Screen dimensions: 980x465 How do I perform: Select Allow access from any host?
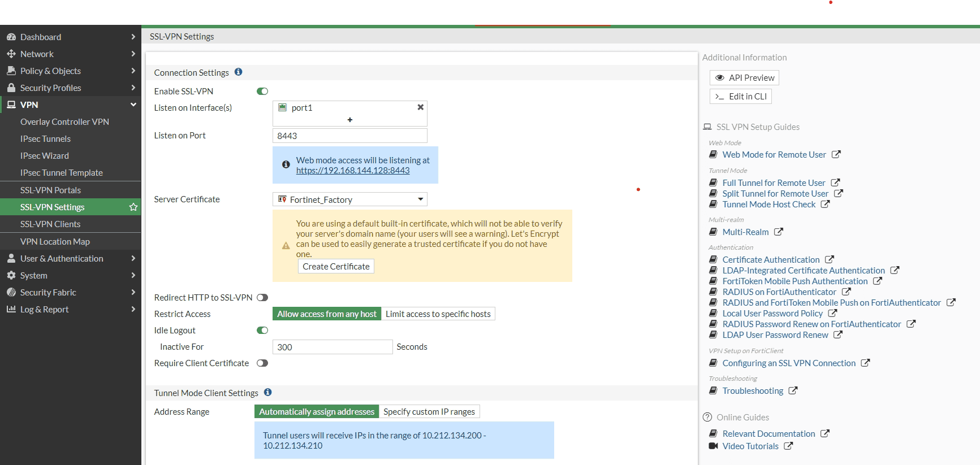point(327,314)
